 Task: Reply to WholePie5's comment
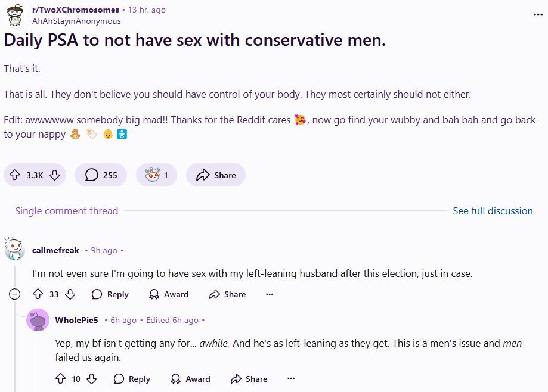(x=132, y=379)
